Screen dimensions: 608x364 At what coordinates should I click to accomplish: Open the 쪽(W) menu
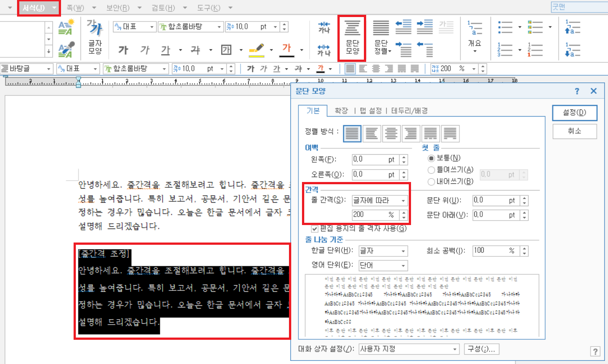pyautogui.click(x=75, y=8)
